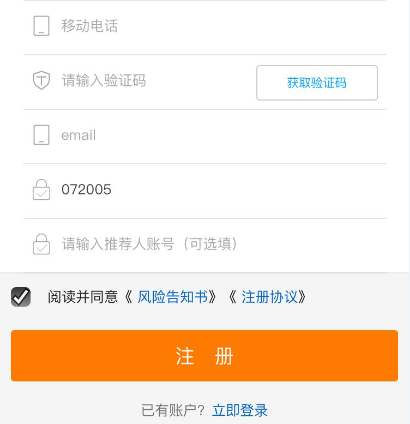Click the empty area right of email placeholder
This screenshot has height=424, width=410.
point(241,135)
